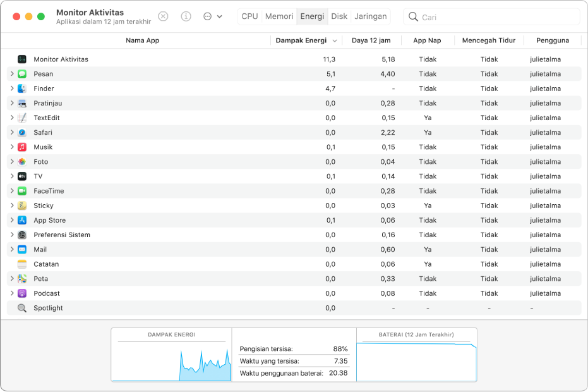Click the Baterai 12 Jam Terakhir graph
This screenshot has width=588, height=392.
pos(417,355)
